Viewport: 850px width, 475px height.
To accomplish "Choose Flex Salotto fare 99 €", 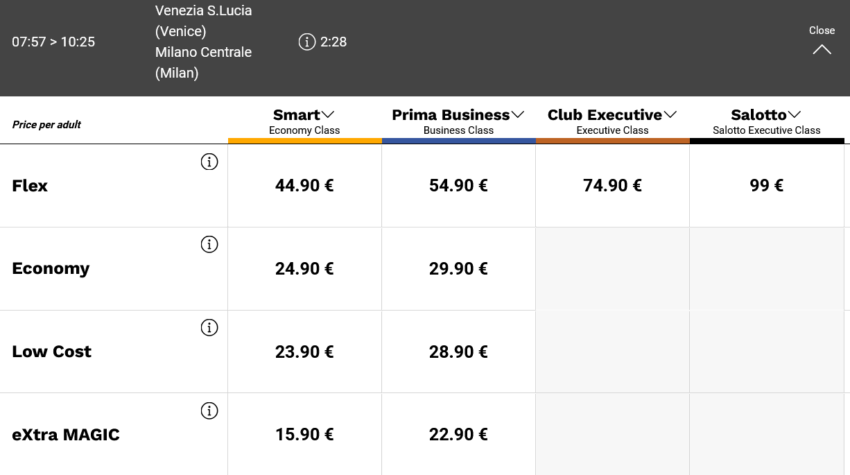I will pyautogui.click(x=766, y=186).
